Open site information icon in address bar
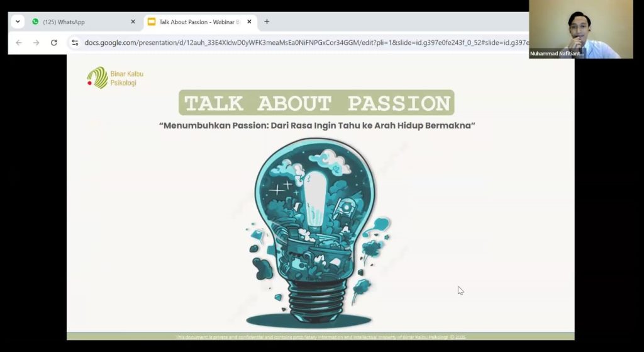Image resolution: width=644 pixels, height=352 pixels. click(75, 43)
